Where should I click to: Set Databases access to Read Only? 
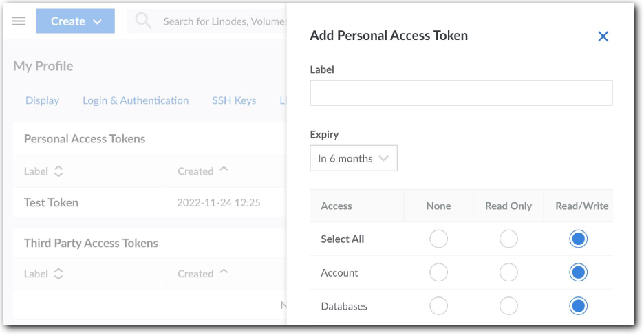(x=508, y=305)
